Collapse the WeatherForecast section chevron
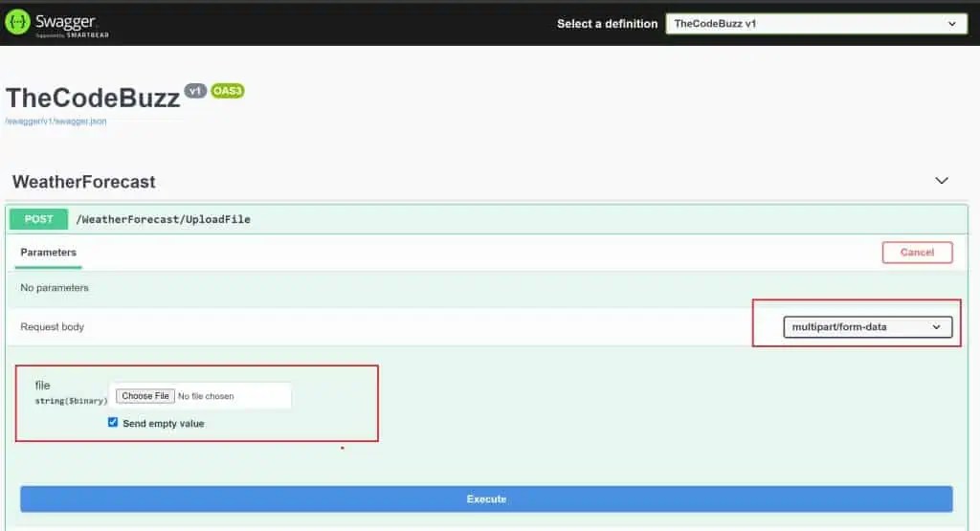The width and height of the screenshot is (980, 531). click(942, 181)
